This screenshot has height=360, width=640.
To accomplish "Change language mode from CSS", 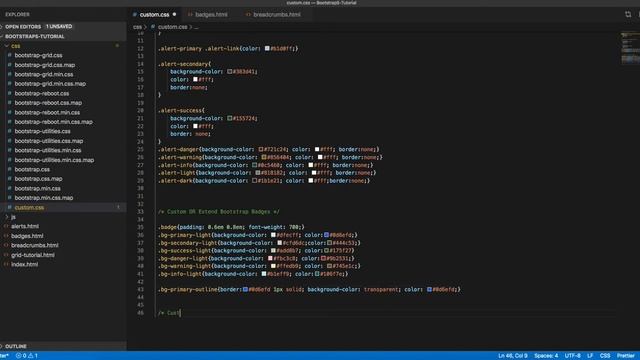I will (605, 356).
